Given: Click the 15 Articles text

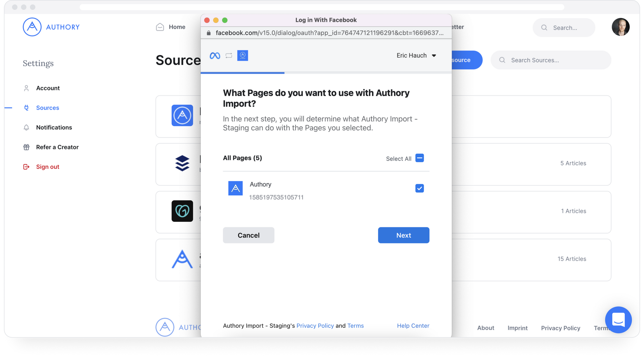Looking at the screenshot, I should (x=572, y=259).
